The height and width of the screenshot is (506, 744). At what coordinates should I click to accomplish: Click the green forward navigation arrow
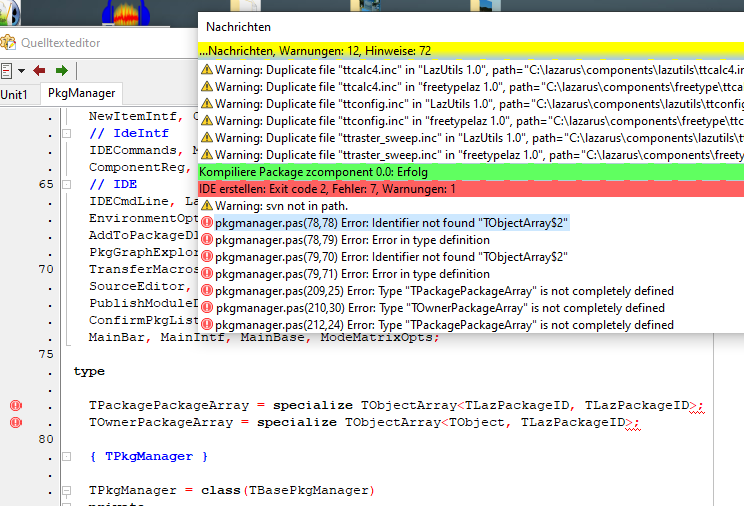pyautogui.click(x=61, y=70)
